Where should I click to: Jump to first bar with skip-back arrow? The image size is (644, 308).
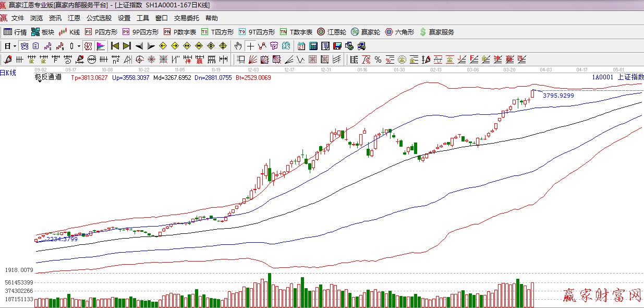coord(115,46)
